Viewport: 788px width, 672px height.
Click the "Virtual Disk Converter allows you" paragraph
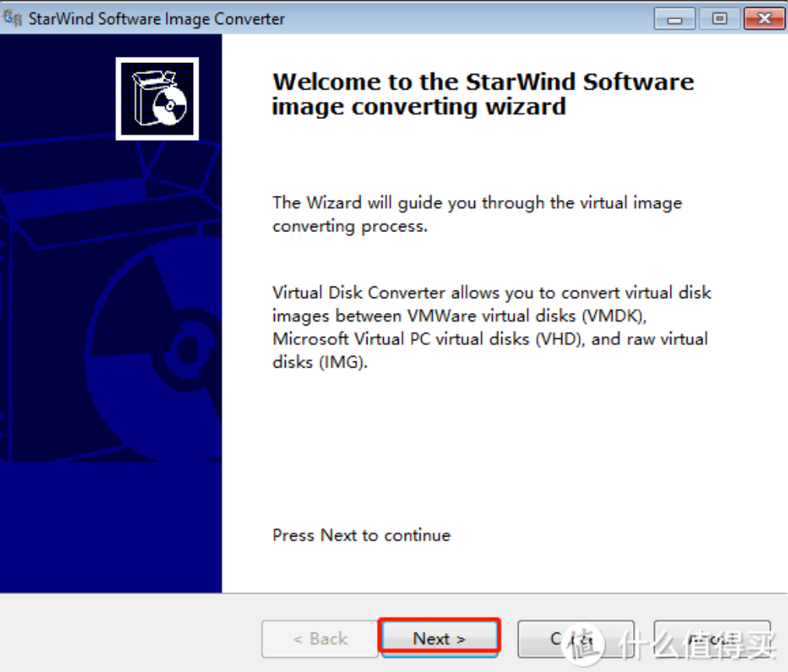pos(491,327)
